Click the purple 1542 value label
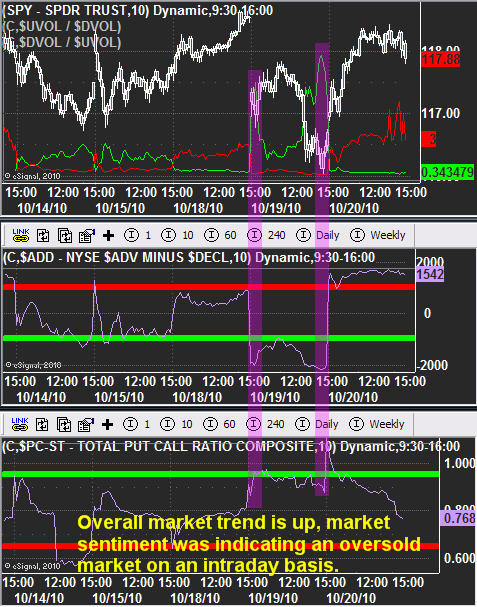The height and width of the screenshot is (607, 477). click(x=430, y=274)
